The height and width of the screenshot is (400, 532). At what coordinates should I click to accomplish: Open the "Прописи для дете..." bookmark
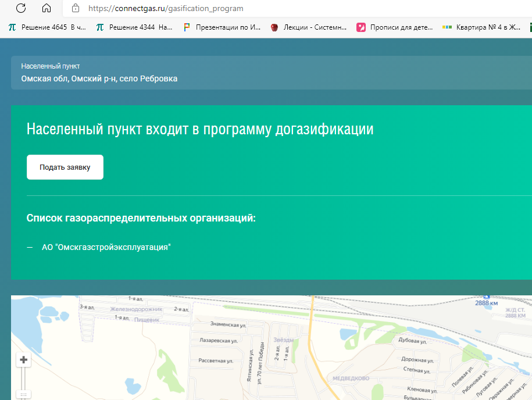[x=396, y=27]
